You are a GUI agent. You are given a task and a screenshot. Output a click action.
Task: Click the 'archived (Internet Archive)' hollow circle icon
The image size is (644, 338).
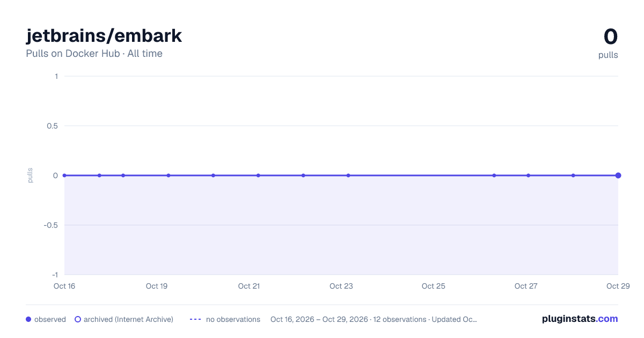tap(78, 319)
